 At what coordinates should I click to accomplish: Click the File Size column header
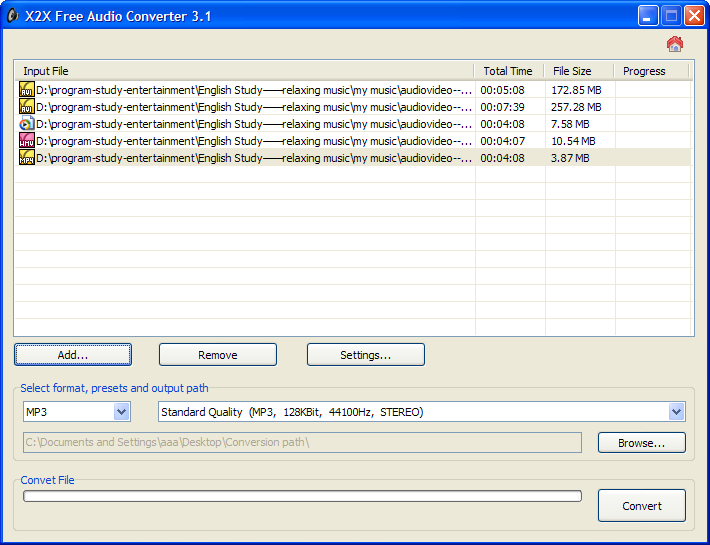click(579, 71)
